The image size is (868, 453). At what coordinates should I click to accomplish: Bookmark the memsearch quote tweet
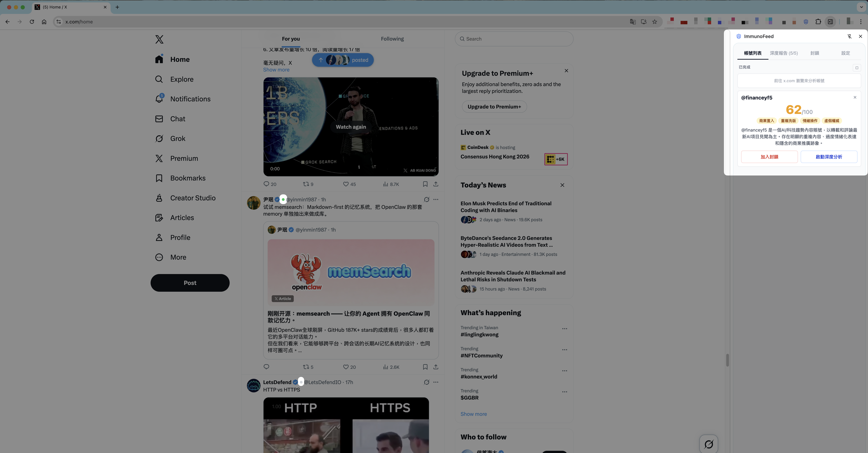[x=425, y=367]
